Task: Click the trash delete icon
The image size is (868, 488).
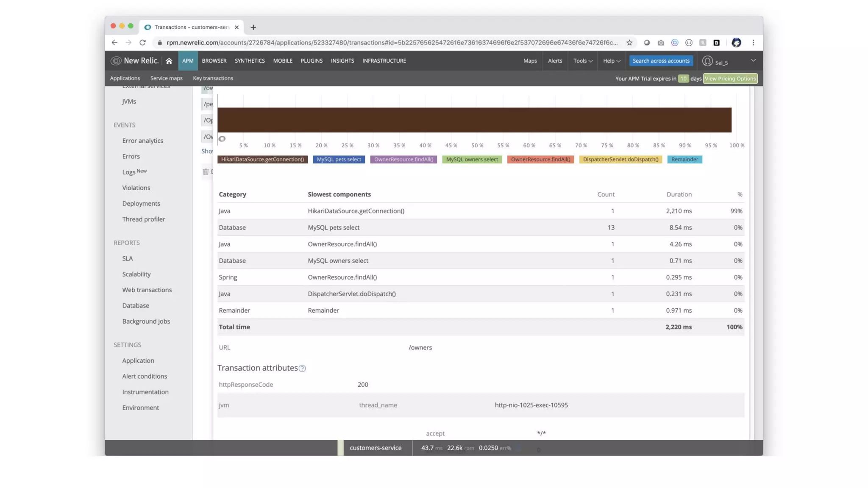Action: (206, 172)
